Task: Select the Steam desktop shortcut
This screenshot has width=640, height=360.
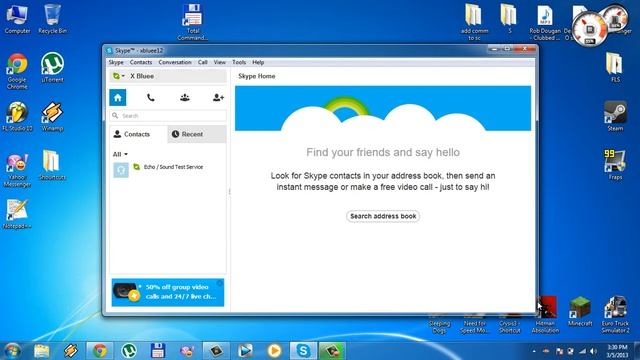Action: (x=615, y=116)
